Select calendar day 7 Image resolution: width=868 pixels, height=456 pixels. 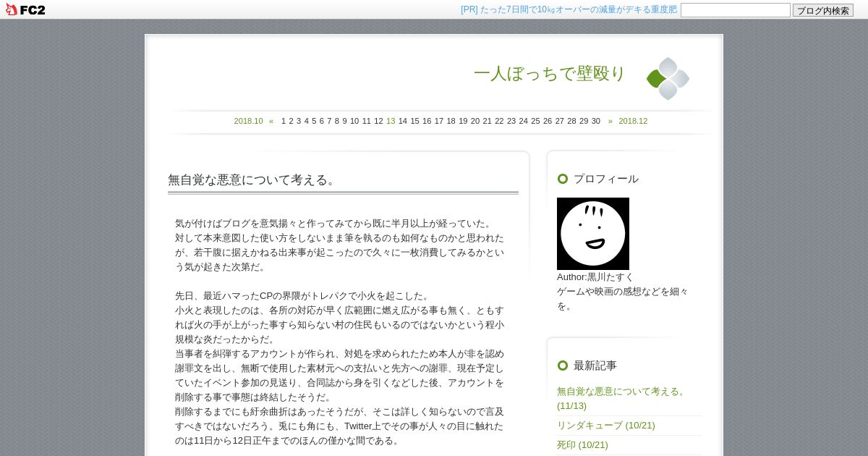(329, 121)
